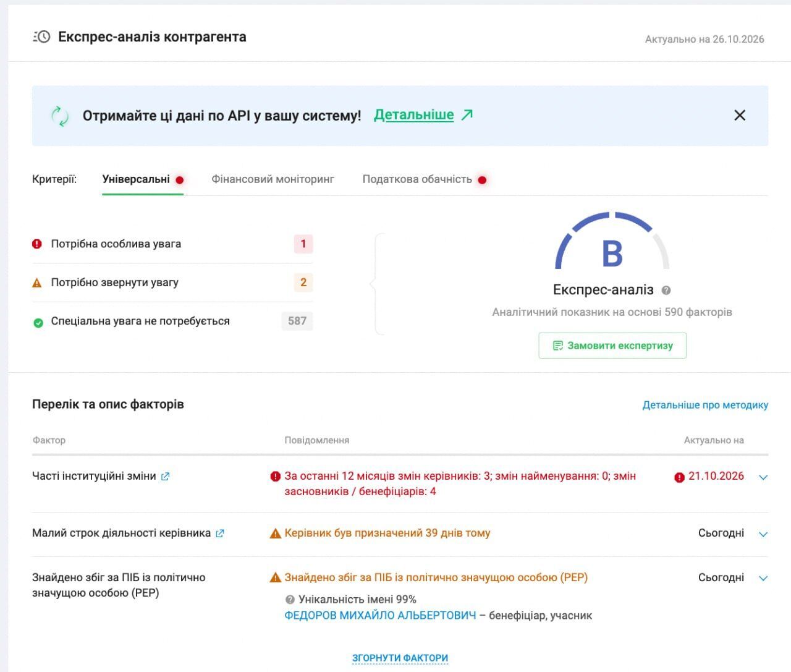Expand the Часті інституційні зміни row chevron
The width and height of the screenshot is (791, 672).
click(x=763, y=477)
